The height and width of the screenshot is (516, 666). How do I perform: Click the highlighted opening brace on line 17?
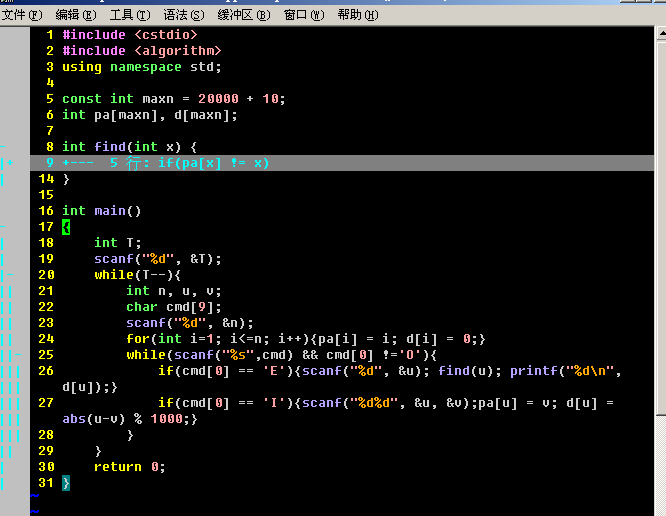pos(66,227)
